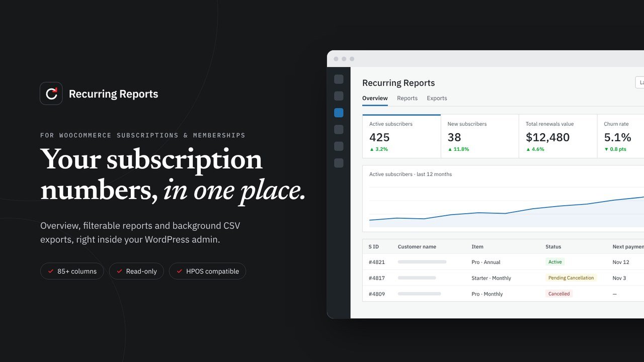Screen dimensions: 644x362
Task: Click the "Recurring Reports" heading inside the app window
Action: (x=398, y=83)
